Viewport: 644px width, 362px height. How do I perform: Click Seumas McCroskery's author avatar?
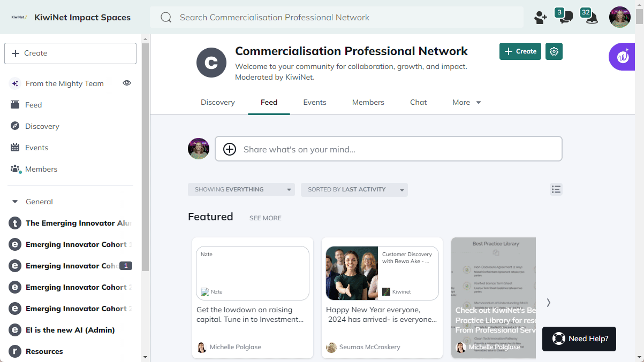331,347
